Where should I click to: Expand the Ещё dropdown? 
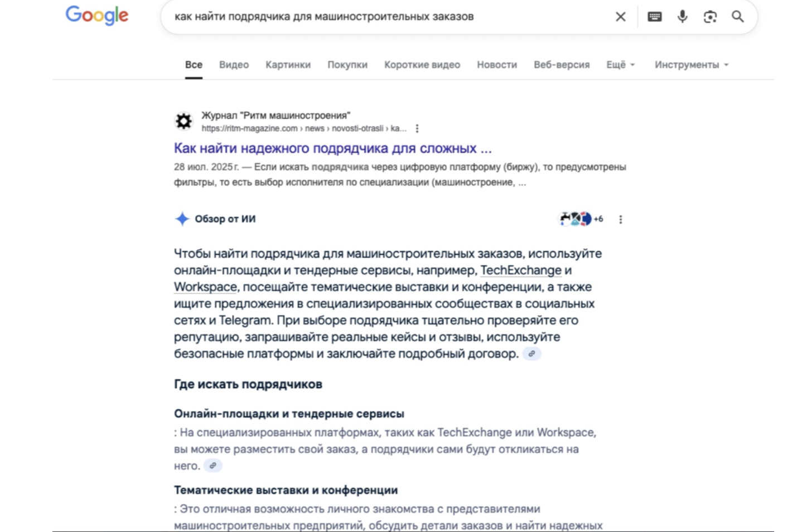620,65
